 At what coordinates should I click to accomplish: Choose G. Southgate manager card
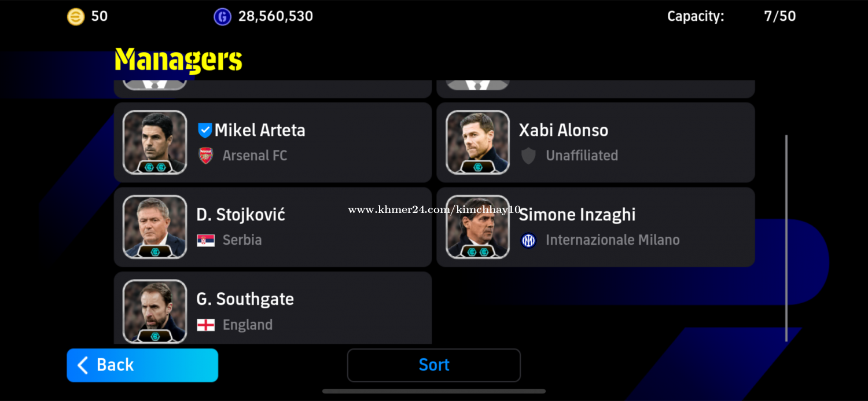(x=273, y=308)
